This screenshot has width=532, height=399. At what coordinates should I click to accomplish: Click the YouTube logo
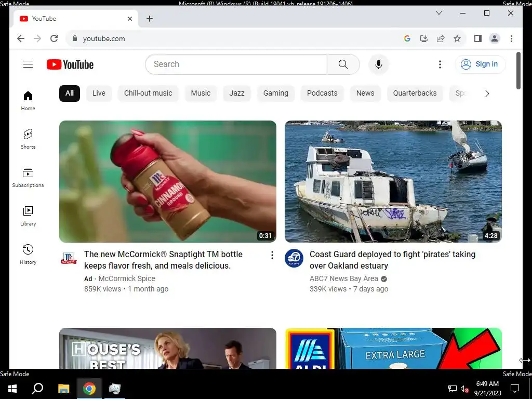coord(70,64)
